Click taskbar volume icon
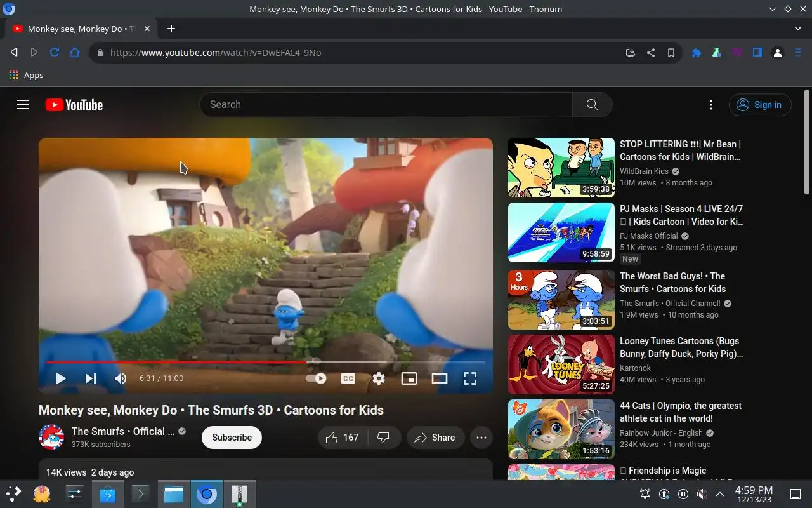 point(702,494)
